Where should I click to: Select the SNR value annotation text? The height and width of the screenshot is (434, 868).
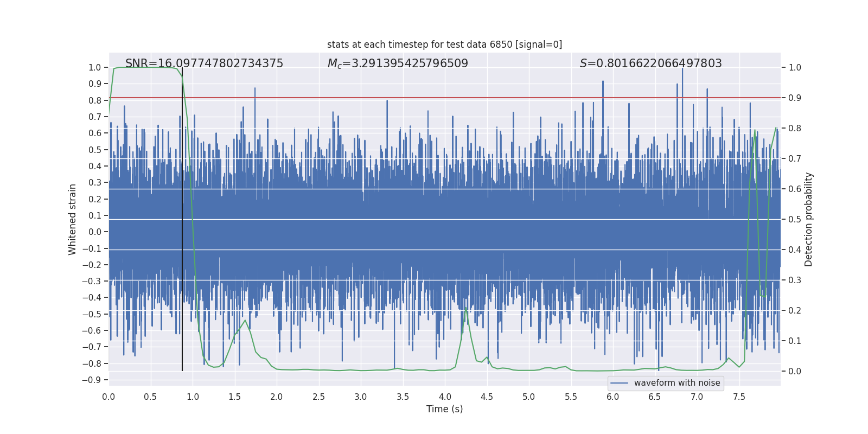[204, 63]
